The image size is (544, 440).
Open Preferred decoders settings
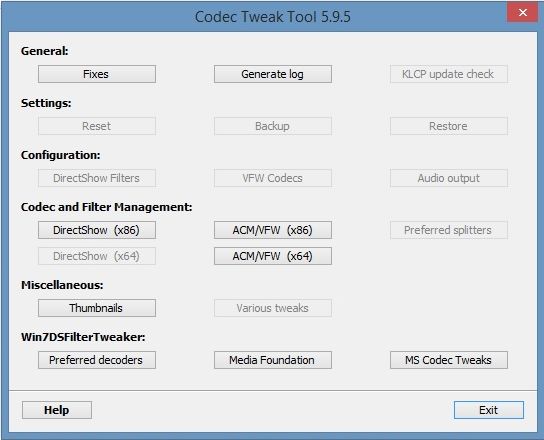click(x=97, y=360)
